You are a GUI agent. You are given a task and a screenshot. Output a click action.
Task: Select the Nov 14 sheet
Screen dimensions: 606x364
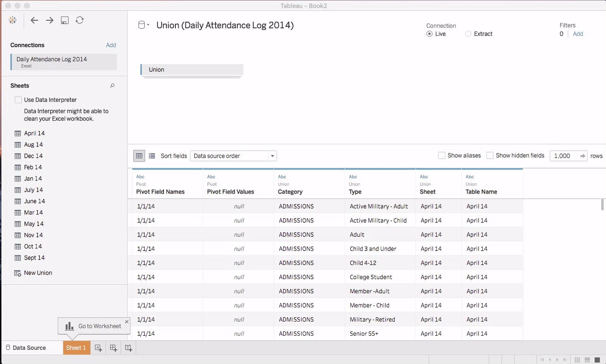(x=34, y=236)
